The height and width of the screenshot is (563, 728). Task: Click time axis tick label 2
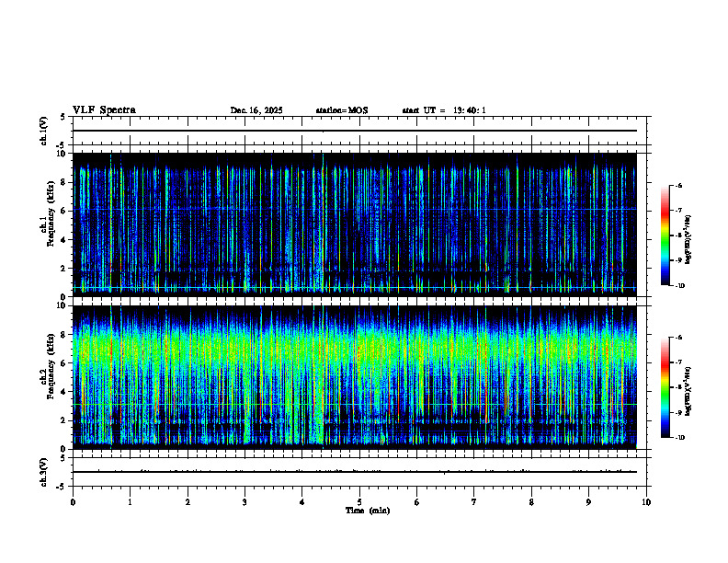188,502
